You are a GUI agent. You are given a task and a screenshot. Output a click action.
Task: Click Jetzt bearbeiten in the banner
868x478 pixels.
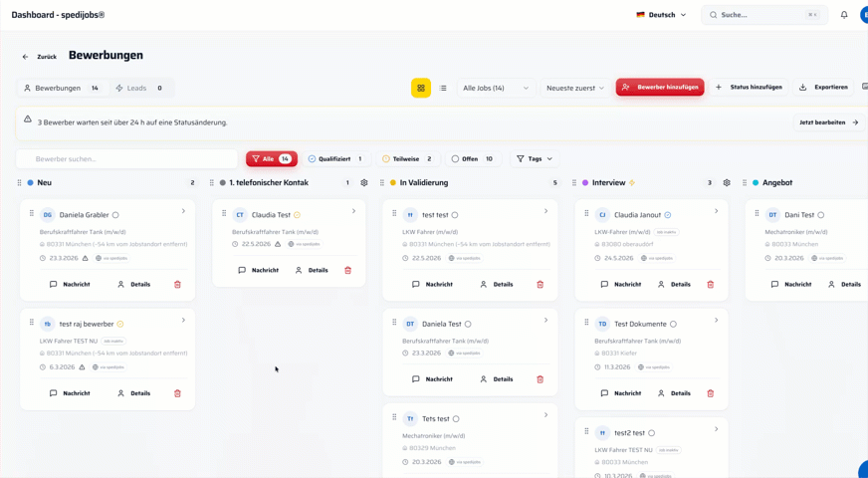tap(829, 122)
